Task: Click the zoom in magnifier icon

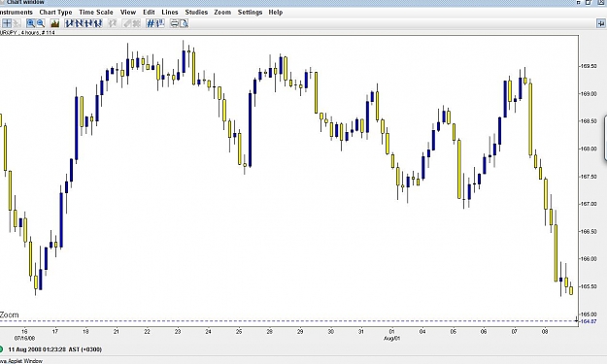Action: click(x=30, y=23)
